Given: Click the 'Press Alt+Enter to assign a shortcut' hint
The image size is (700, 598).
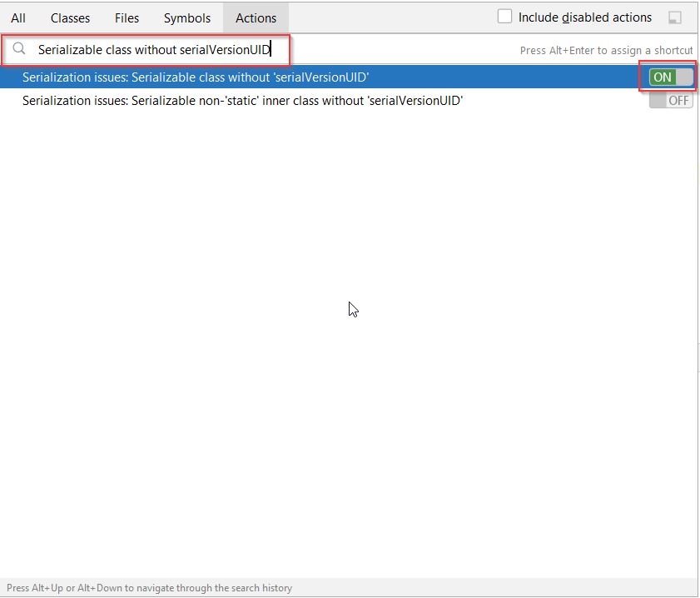Looking at the screenshot, I should [x=606, y=51].
